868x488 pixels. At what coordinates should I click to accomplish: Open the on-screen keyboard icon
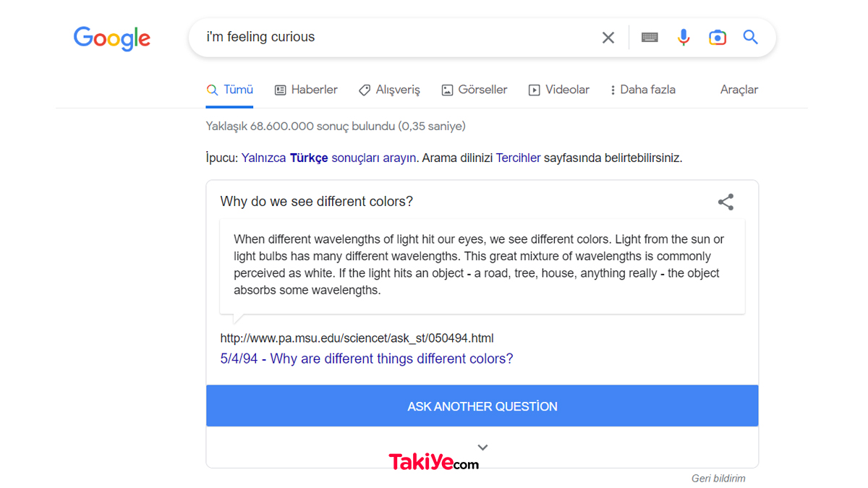[650, 38]
